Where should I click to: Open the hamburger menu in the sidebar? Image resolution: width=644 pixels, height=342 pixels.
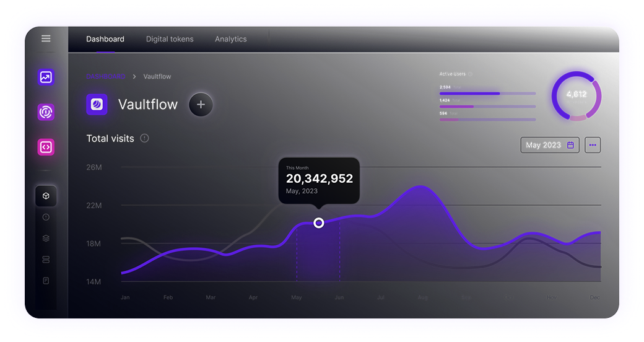click(46, 38)
